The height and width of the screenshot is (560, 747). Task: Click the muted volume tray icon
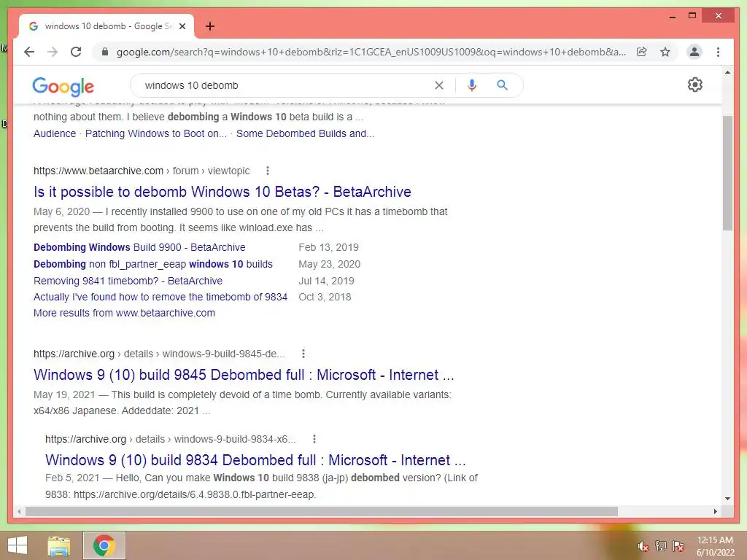point(643,546)
